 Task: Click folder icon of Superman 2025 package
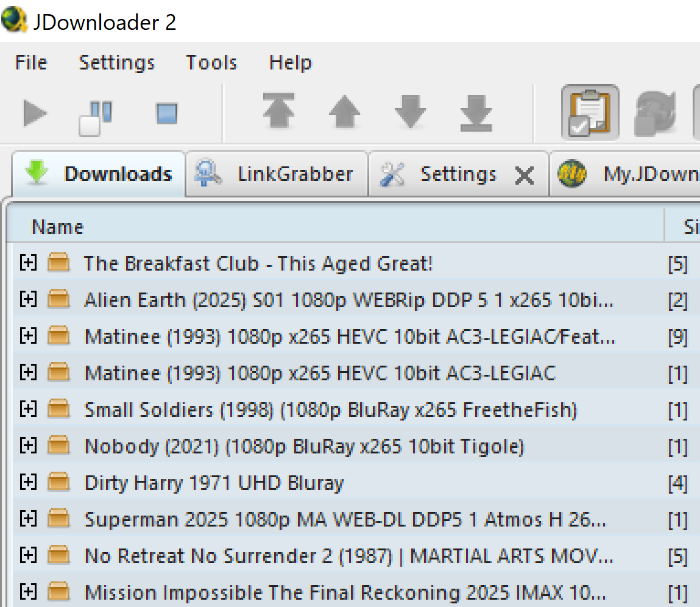58,519
